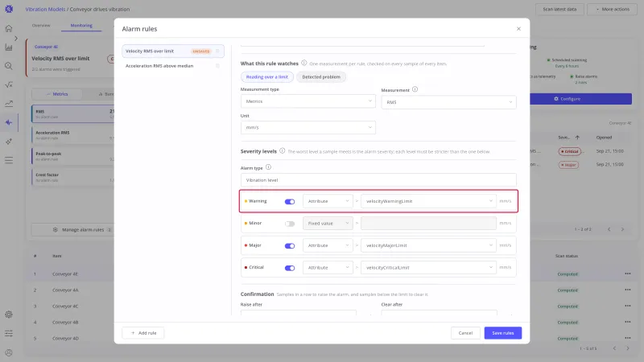
Task: Delete the Acceleration RMS above median rule icon
Action: (x=217, y=66)
